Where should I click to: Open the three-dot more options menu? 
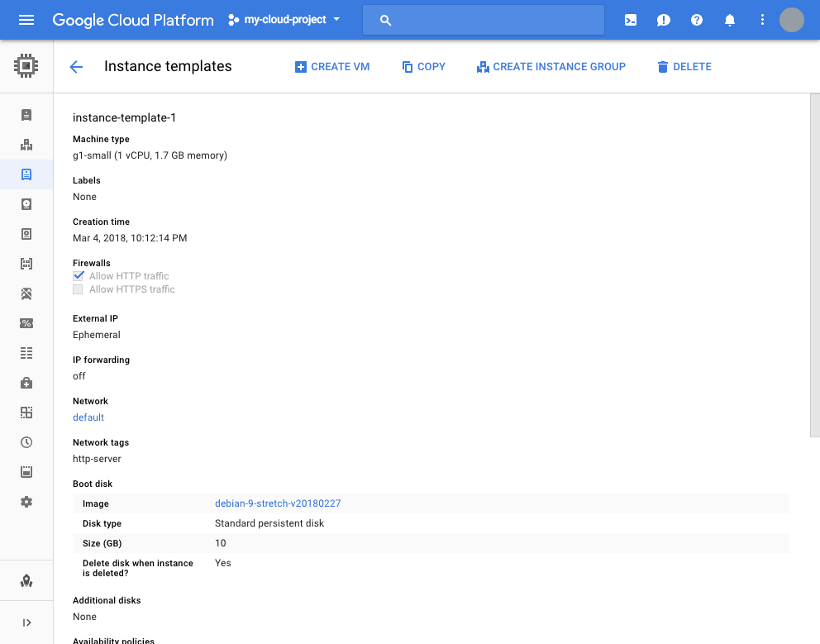pyautogui.click(x=762, y=20)
